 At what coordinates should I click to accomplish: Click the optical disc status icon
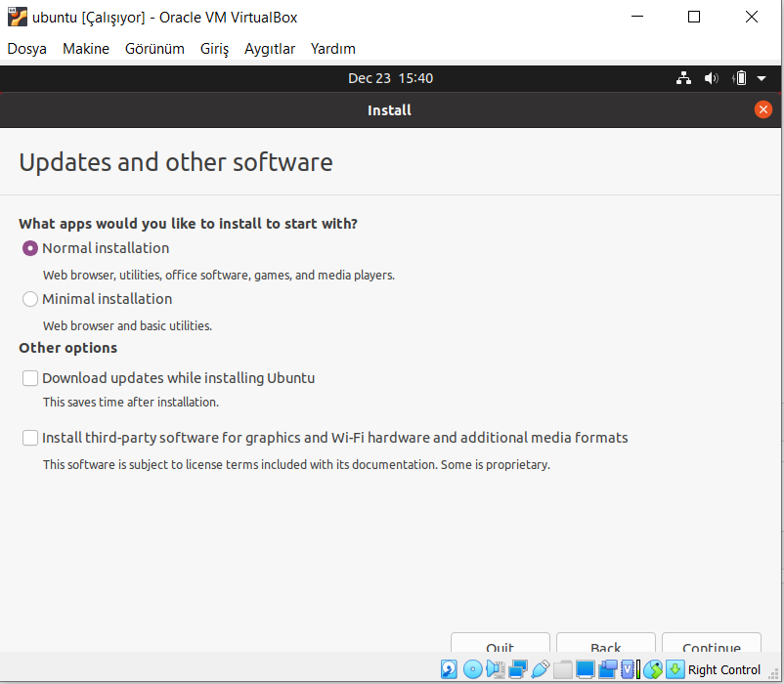point(472,669)
